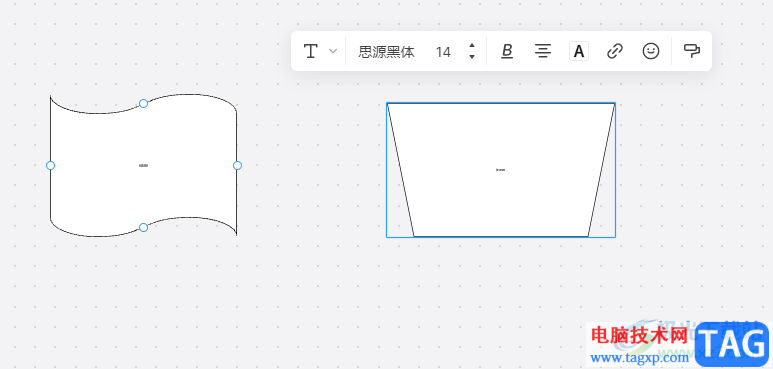Decrease font size with down arrow

(x=472, y=57)
